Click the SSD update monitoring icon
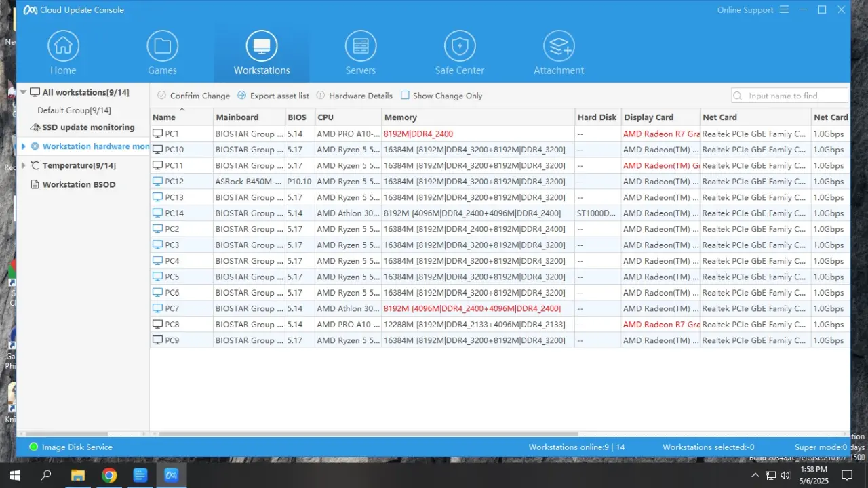 click(x=36, y=127)
